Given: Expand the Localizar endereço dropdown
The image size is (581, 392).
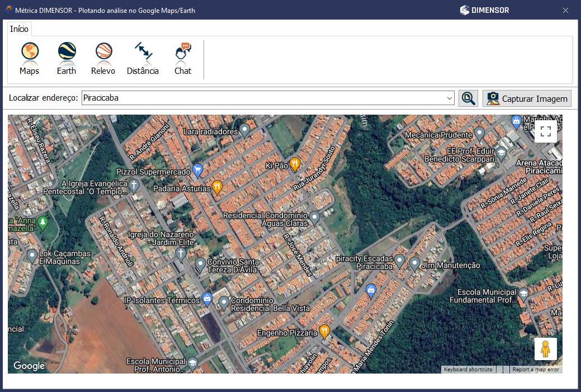Looking at the screenshot, I should (450, 98).
